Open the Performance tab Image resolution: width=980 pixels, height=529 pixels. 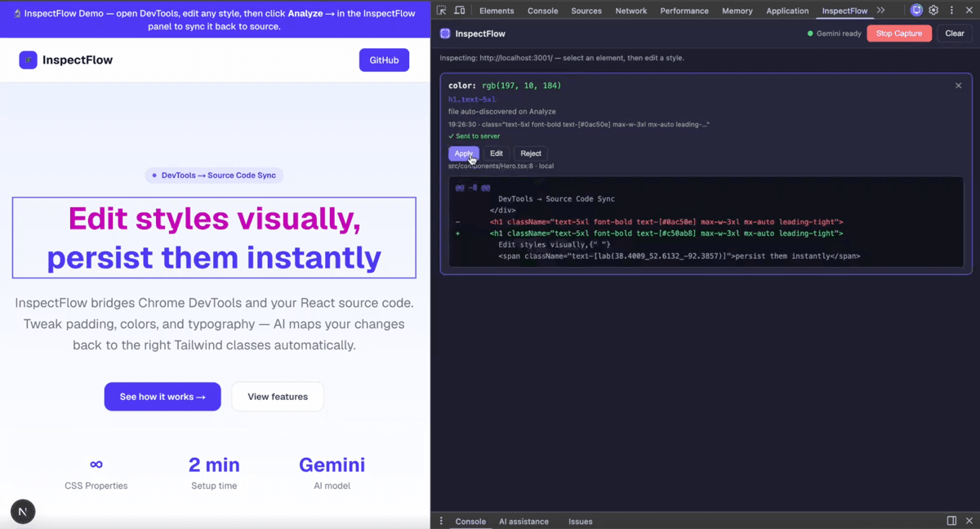coord(684,11)
